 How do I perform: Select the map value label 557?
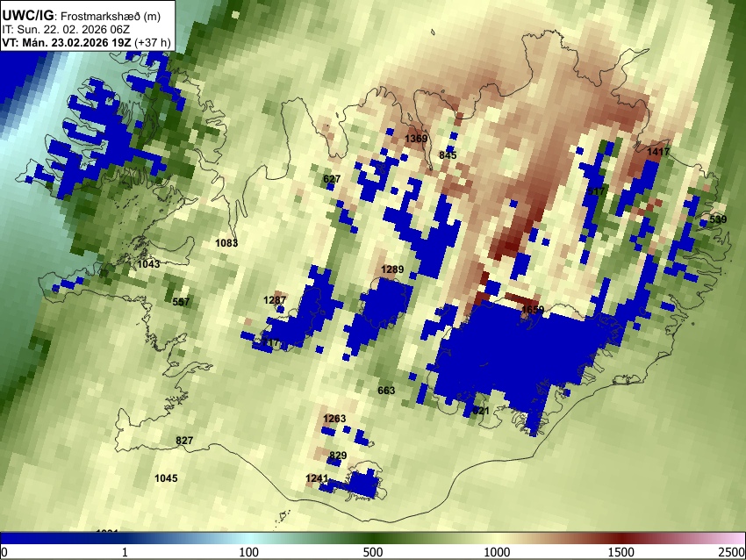[181, 302]
